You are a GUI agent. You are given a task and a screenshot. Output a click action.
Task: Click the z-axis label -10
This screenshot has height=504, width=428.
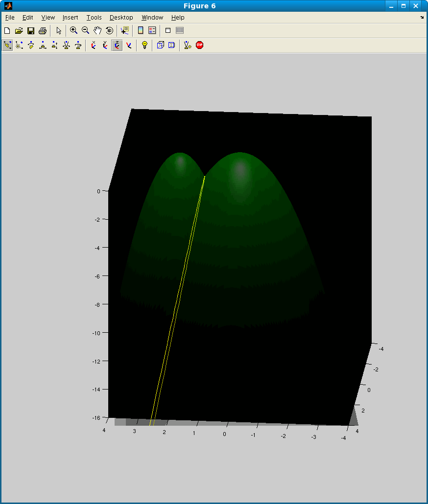click(x=96, y=333)
